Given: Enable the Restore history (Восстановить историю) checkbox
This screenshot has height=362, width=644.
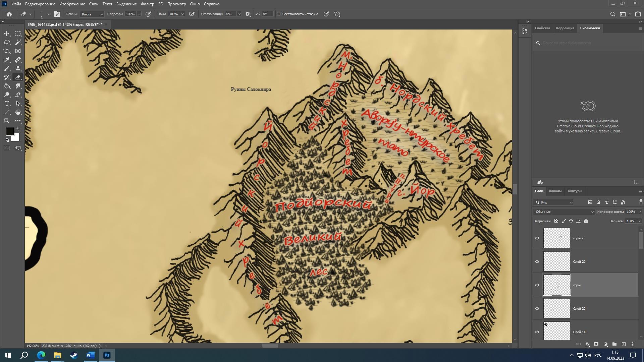Looking at the screenshot, I should (x=279, y=14).
